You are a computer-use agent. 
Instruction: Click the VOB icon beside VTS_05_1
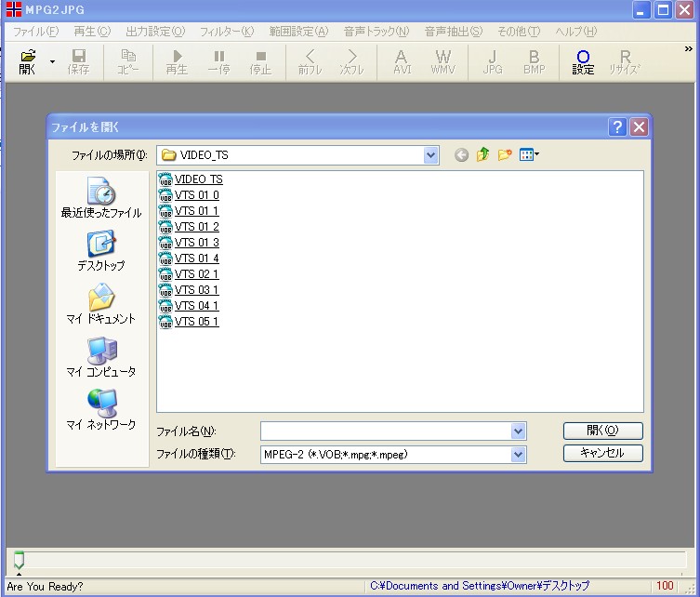165,322
